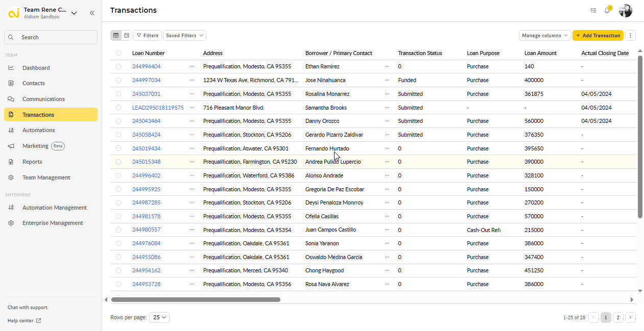Open Marketing (Beta) in the sidebar
The image size is (644, 331).
pyautogui.click(x=51, y=146)
